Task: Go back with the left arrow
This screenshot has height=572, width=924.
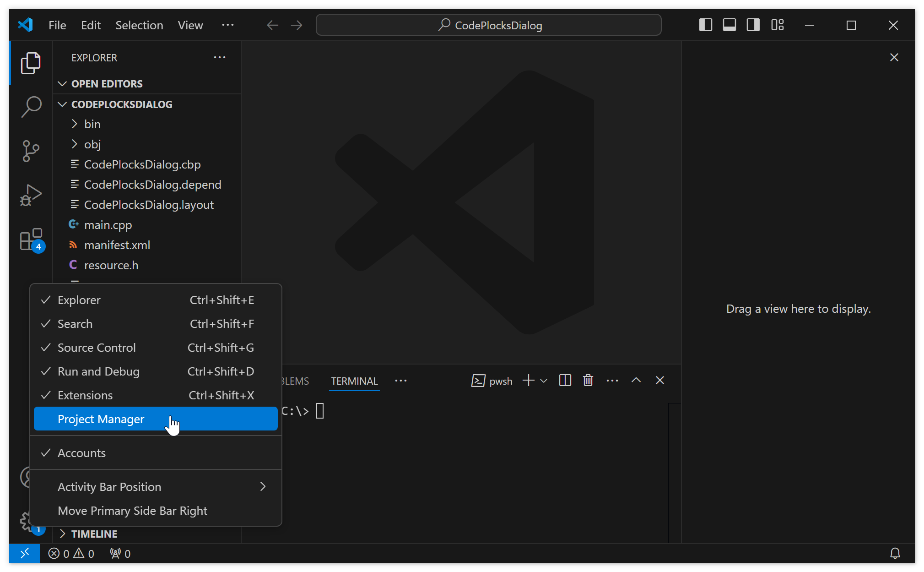Action: [272, 25]
